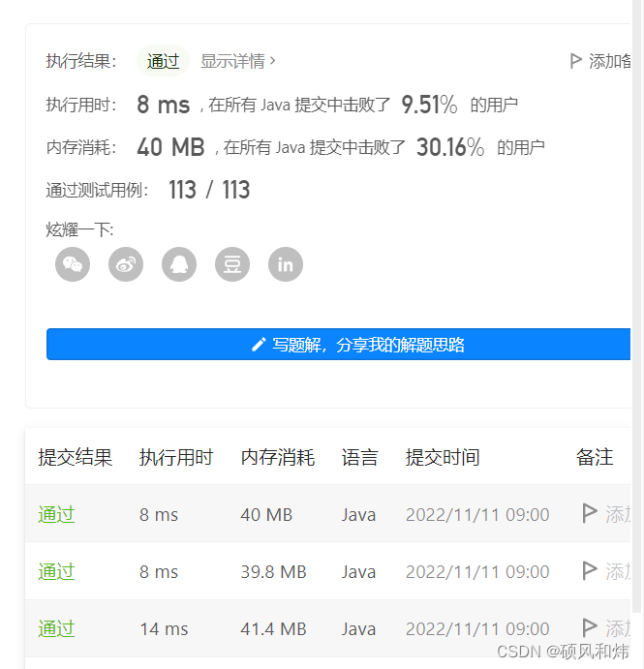
Task: Click the 语言 column header
Action: 360,457
